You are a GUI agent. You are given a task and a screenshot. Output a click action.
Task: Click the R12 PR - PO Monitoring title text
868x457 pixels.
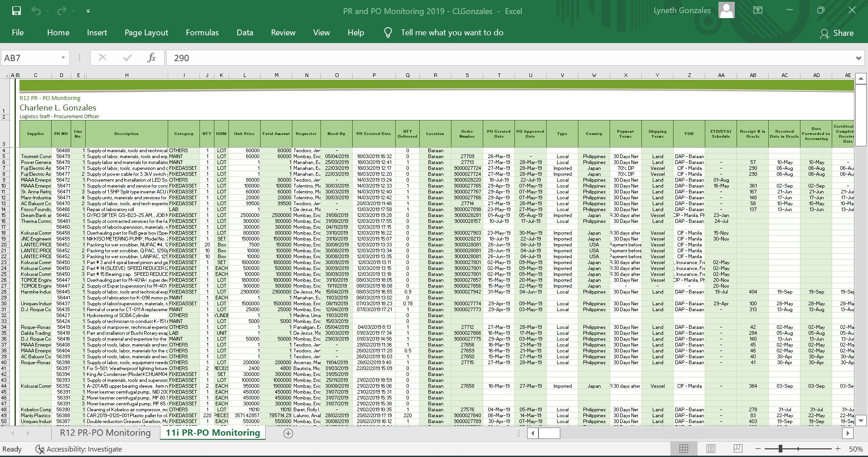point(50,98)
